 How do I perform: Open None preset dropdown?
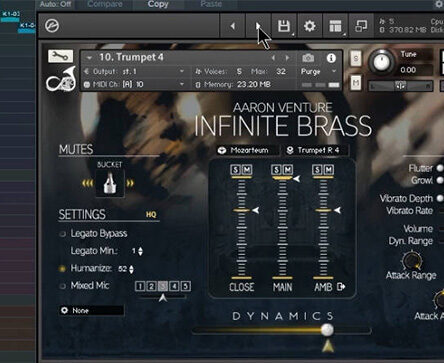(92, 310)
